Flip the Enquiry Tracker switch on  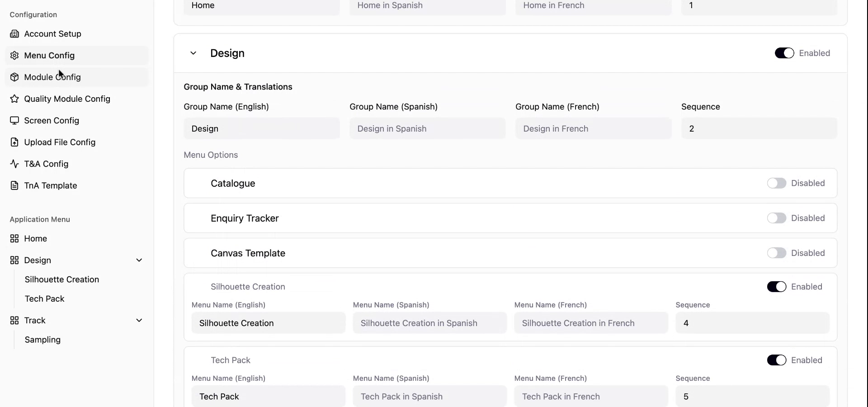point(777,218)
